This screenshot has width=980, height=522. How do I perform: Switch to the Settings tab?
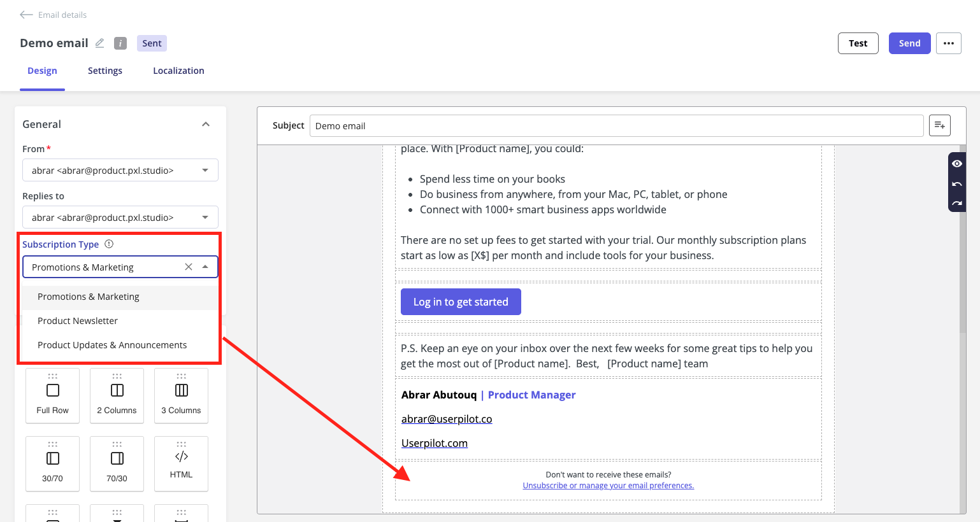tap(105, 71)
